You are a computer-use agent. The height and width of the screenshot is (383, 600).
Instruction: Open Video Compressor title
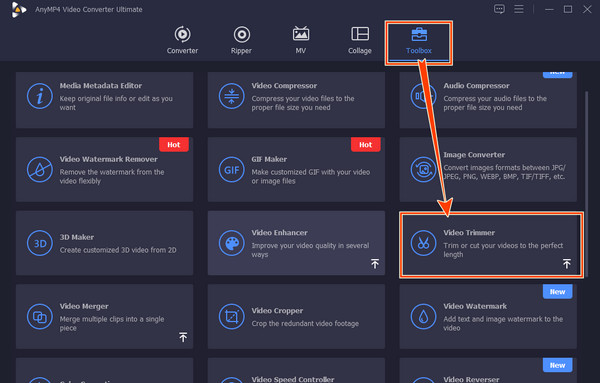[x=284, y=86]
